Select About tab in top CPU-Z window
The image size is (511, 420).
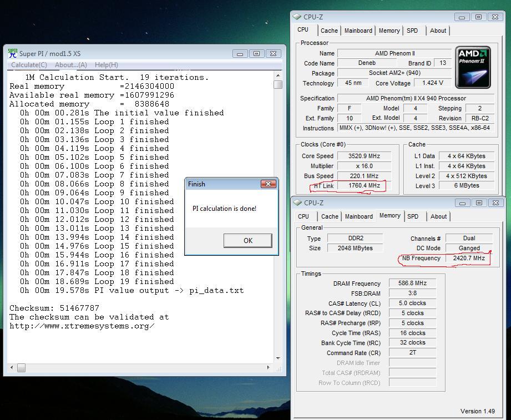438,31
